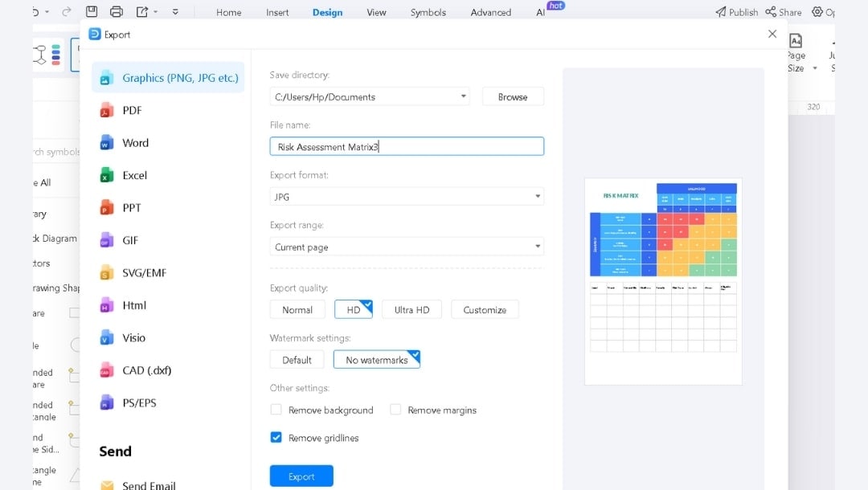This screenshot has height=490, width=868.
Task: Select the PPT export format
Action: (132, 207)
